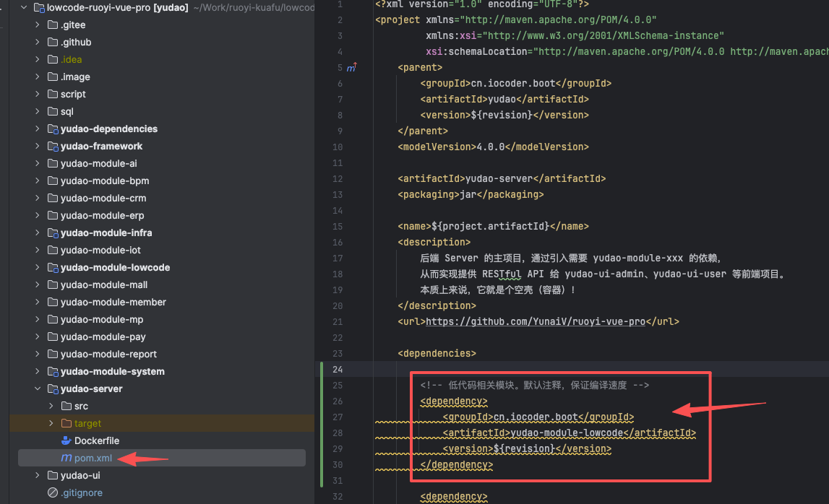The height and width of the screenshot is (504, 829).
Task: Click the Maven reload gutter icon
Action: coord(352,68)
